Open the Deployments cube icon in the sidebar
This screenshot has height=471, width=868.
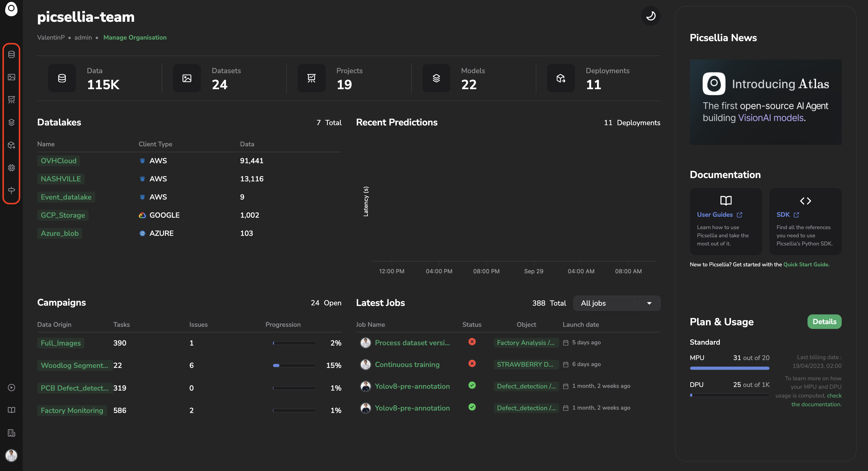pyautogui.click(x=11, y=145)
